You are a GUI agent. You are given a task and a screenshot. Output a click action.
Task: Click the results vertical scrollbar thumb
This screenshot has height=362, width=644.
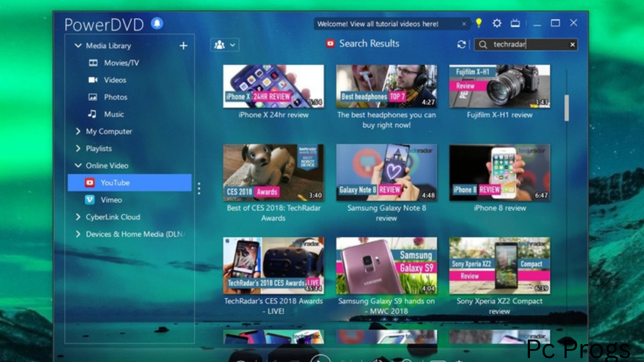click(567, 108)
